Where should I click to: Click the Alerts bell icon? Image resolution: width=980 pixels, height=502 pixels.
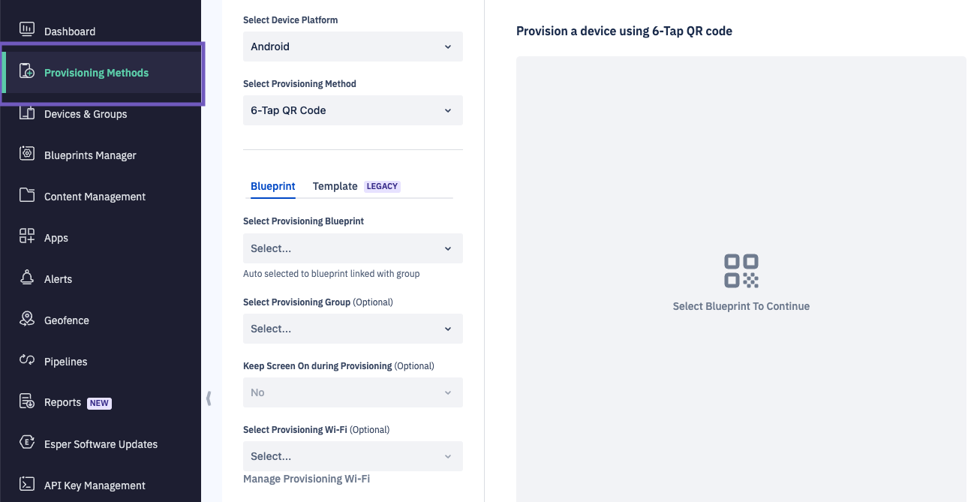[x=27, y=278]
